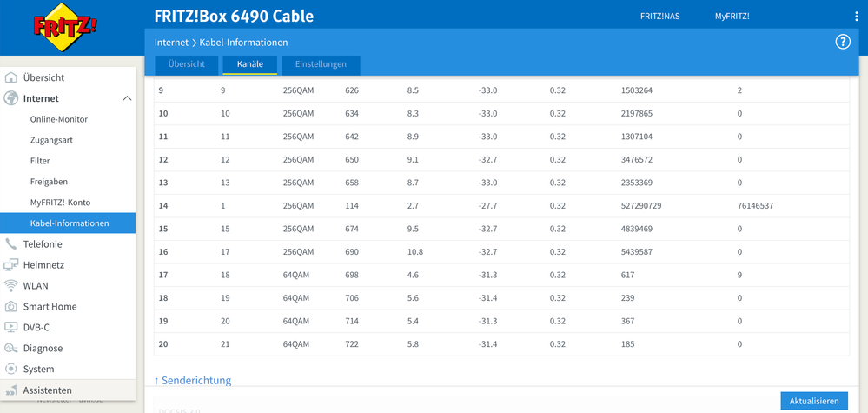Open the help question mark icon
Viewport: 868px width, 413px height.
(843, 42)
